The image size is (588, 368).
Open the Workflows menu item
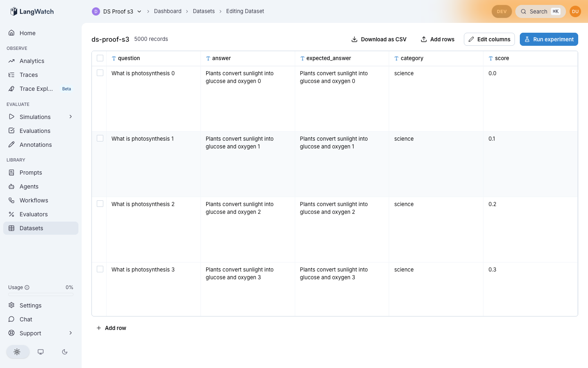[41, 200]
